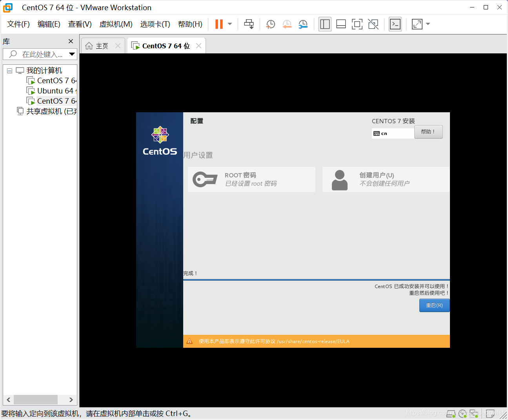Open the 创建用户(U) settings
Viewport: 508px width, 420px height.
click(x=386, y=179)
